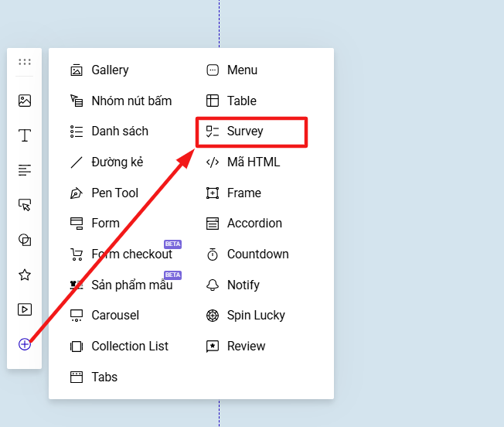Insert a Tabs element
Viewport: 504px width, 427px height.
(x=104, y=377)
